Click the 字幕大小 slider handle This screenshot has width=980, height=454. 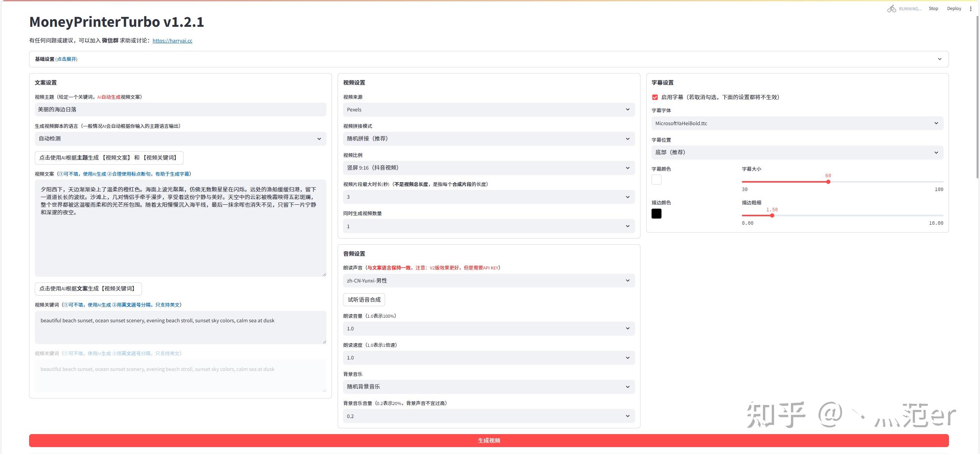pos(828,182)
